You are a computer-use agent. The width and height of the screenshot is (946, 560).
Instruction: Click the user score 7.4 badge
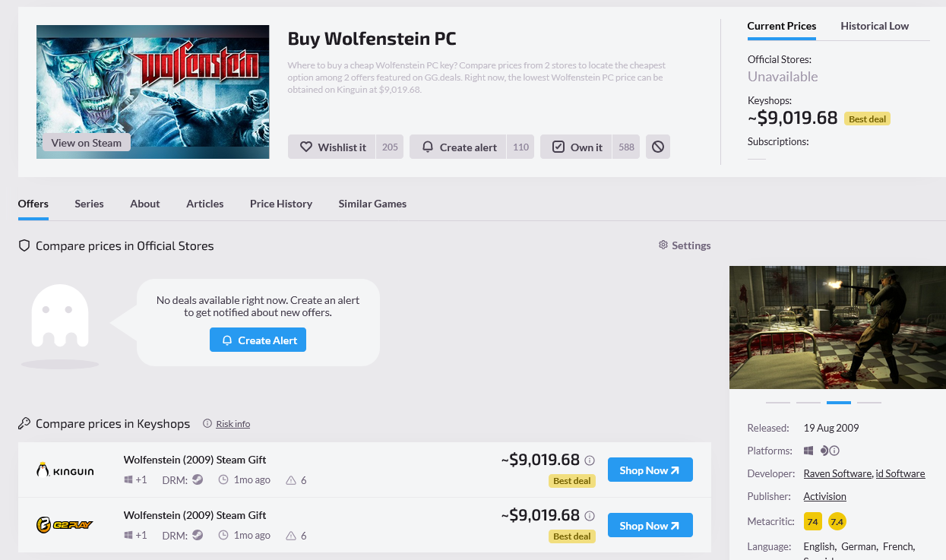(837, 521)
